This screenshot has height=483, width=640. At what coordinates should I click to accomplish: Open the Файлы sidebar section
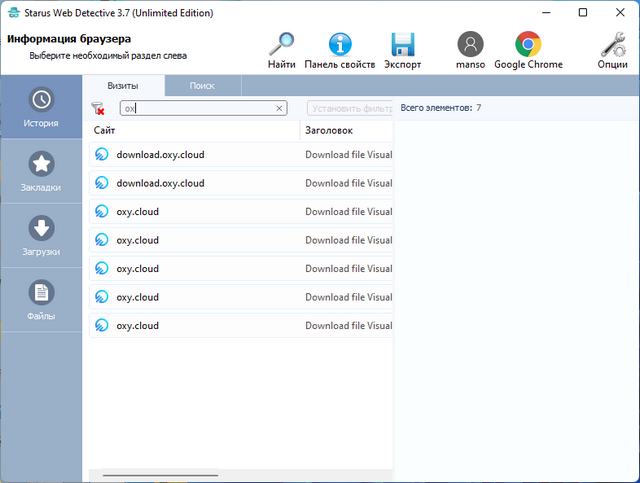coord(41,300)
